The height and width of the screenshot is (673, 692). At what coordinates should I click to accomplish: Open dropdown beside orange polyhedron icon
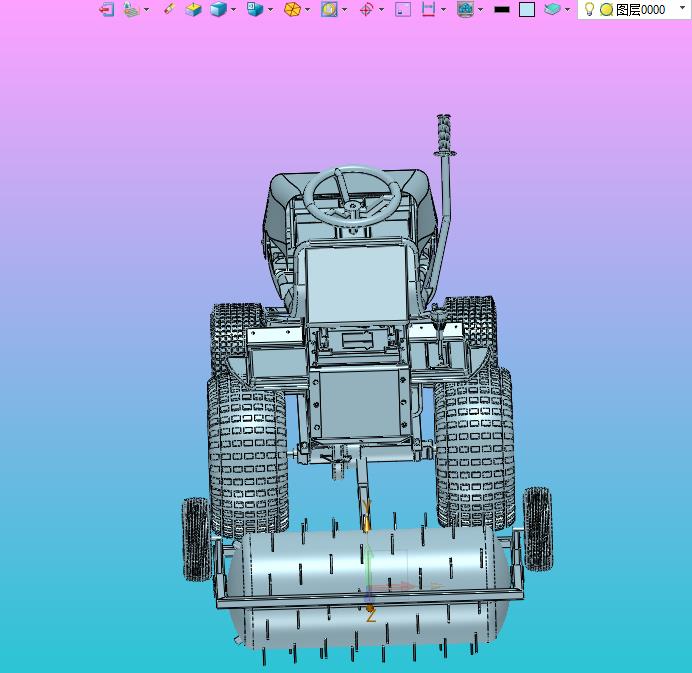point(307,10)
